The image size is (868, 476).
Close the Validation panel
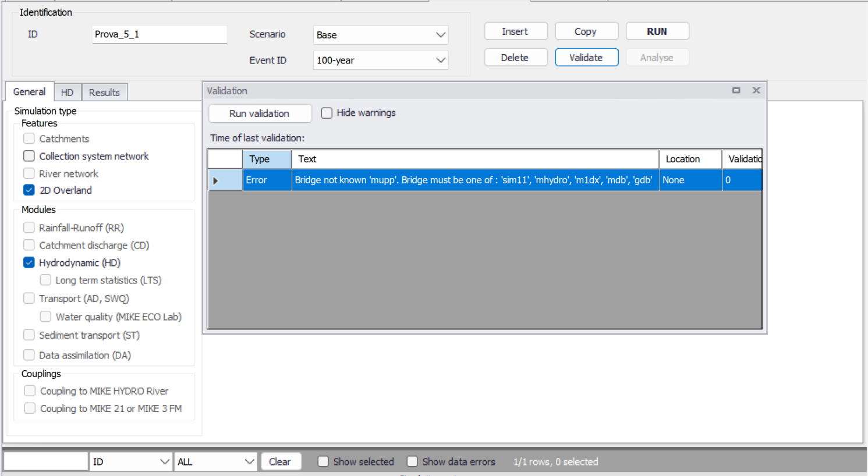(x=756, y=90)
